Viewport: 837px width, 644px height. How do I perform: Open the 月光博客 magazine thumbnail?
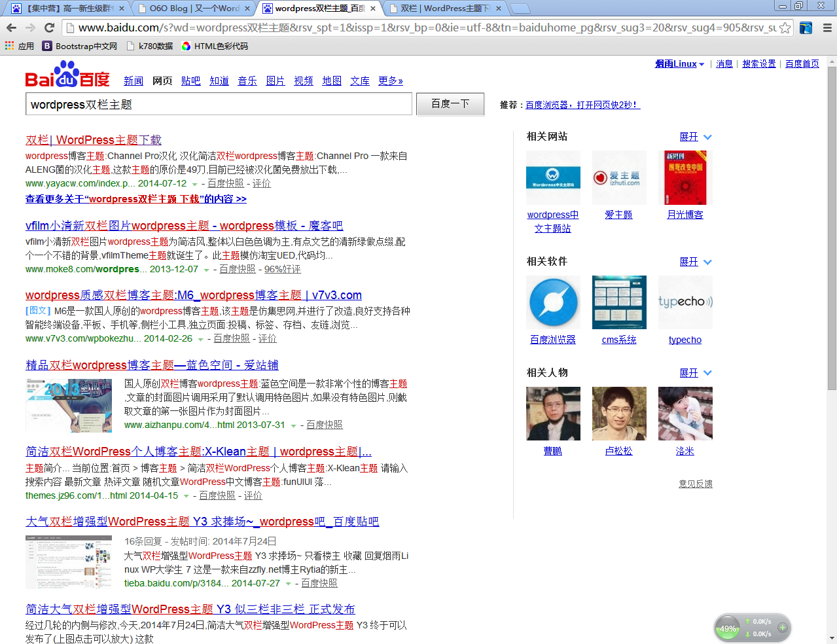point(685,177)
